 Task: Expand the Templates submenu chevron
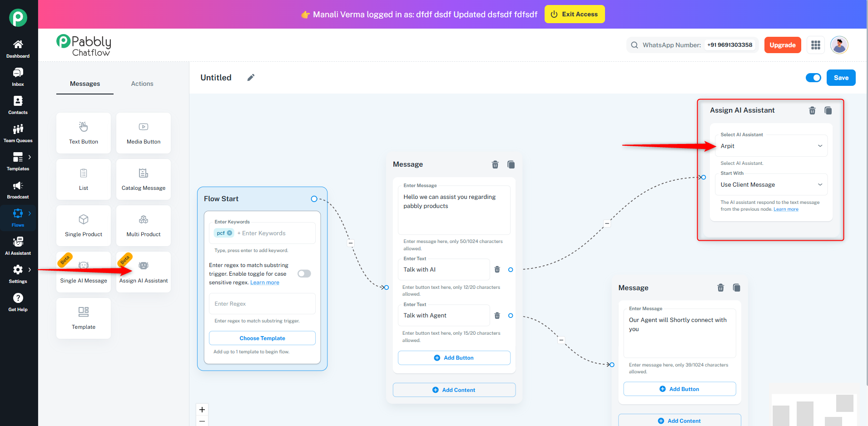tap(30, 157)
